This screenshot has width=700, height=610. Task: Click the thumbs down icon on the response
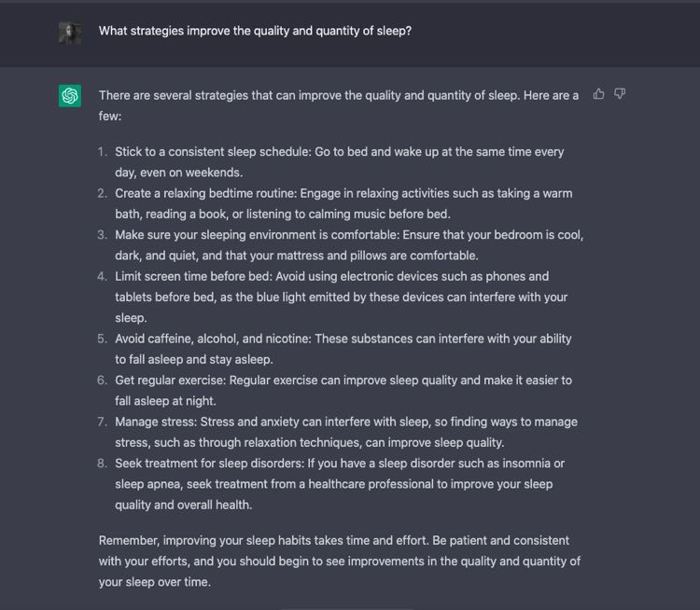[x=620, y=94]
